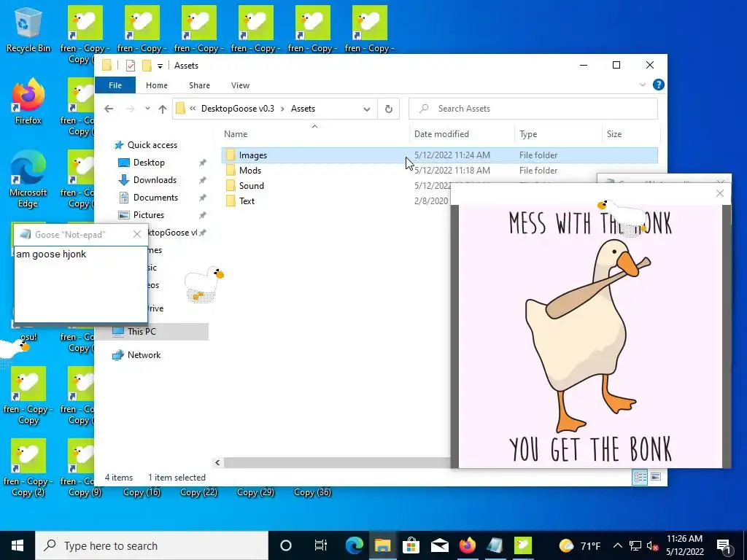Screen dimensions: 747x560
Task: Open the Share ribbon tab
Action: pyautogui.click(x=199, y=85)
